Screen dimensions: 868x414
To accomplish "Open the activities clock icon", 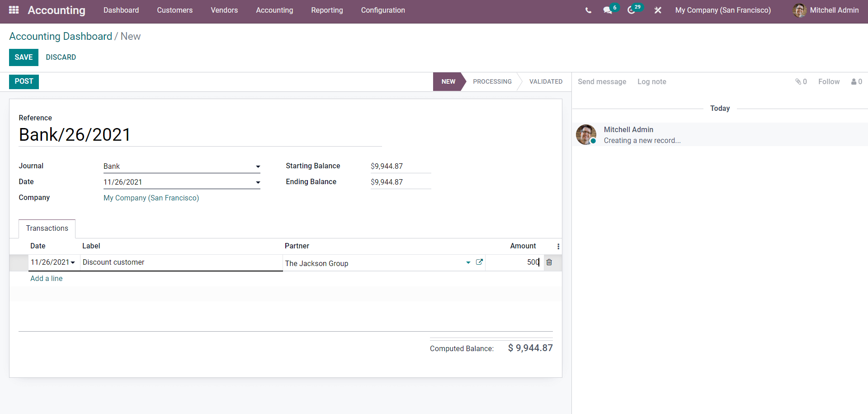I will click(632, 10).
